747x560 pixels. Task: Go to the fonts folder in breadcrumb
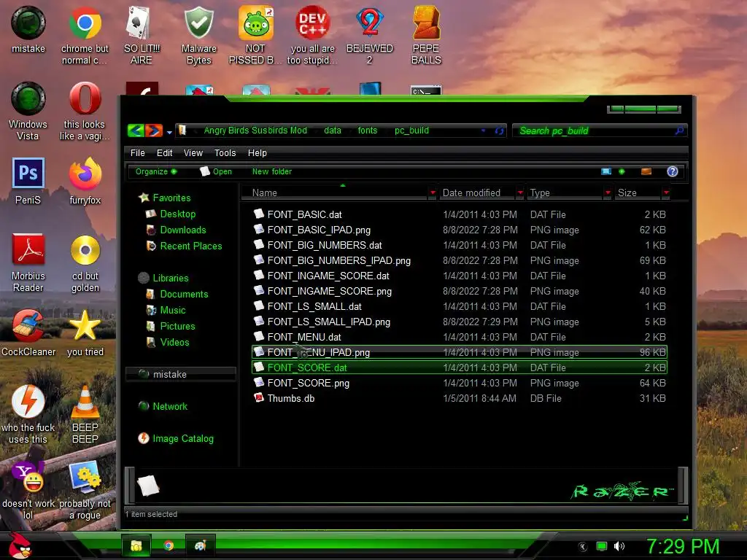pos(368,131)
